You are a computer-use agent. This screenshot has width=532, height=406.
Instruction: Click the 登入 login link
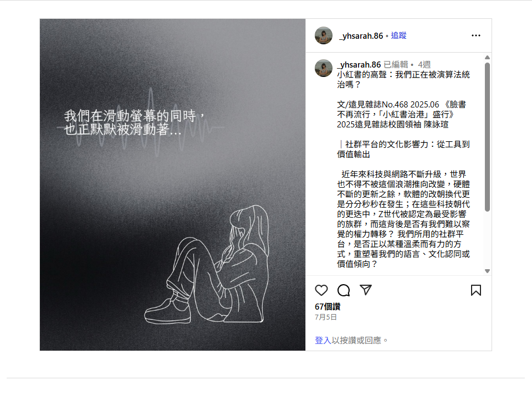(x=323, y=340)
